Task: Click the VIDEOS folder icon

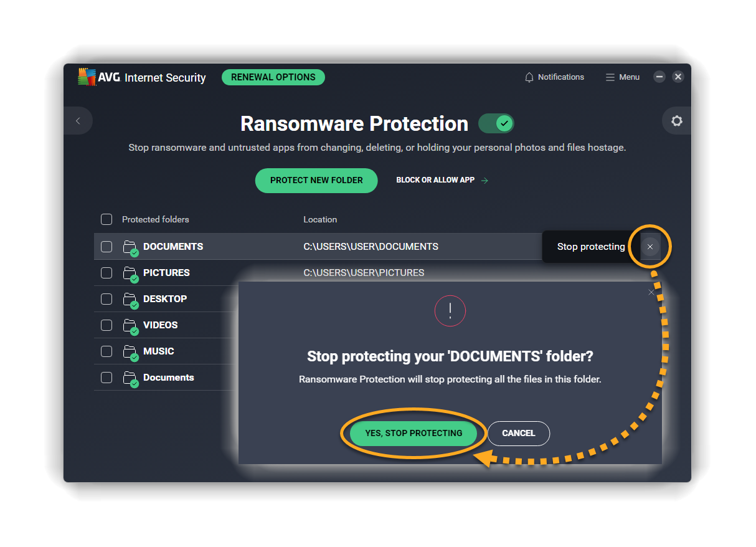Action: [x=130, y=326]
